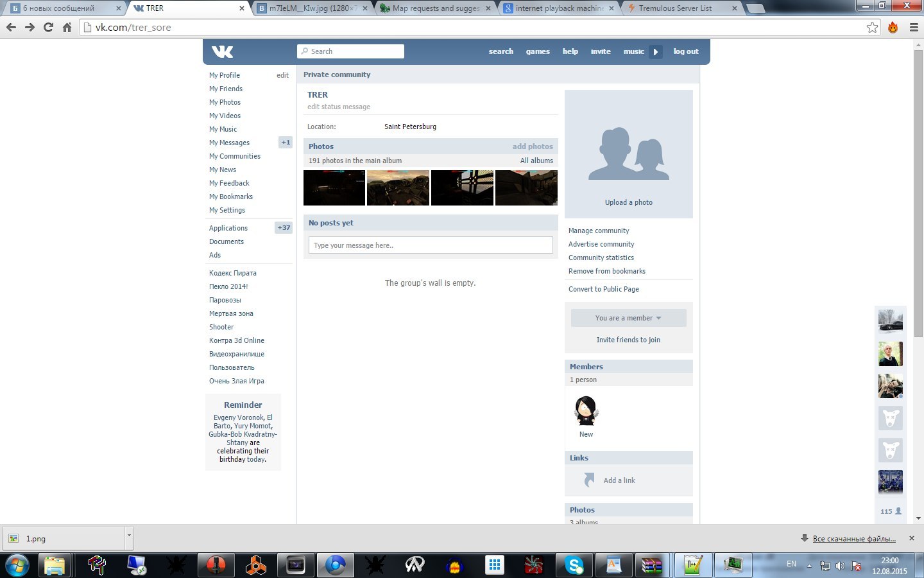
Task: Click the VK logo in header
Action: (x=222, y=51)
